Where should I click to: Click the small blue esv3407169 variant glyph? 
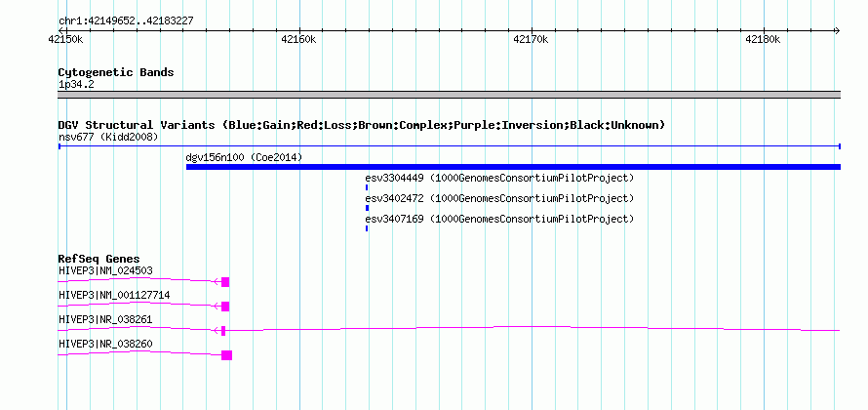click(367, 228)
